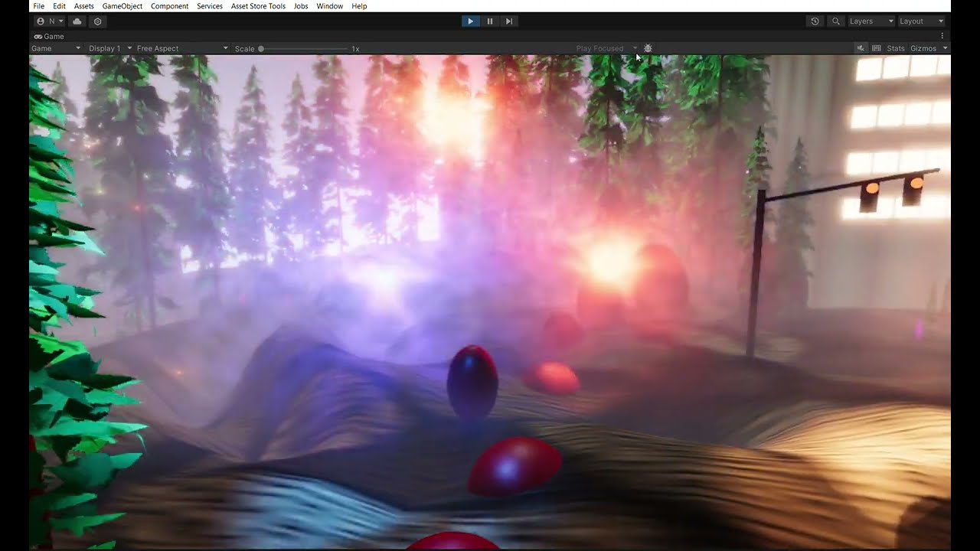Open the GameObject menu
Screen dimensions: 980x551
pos(122,6)
